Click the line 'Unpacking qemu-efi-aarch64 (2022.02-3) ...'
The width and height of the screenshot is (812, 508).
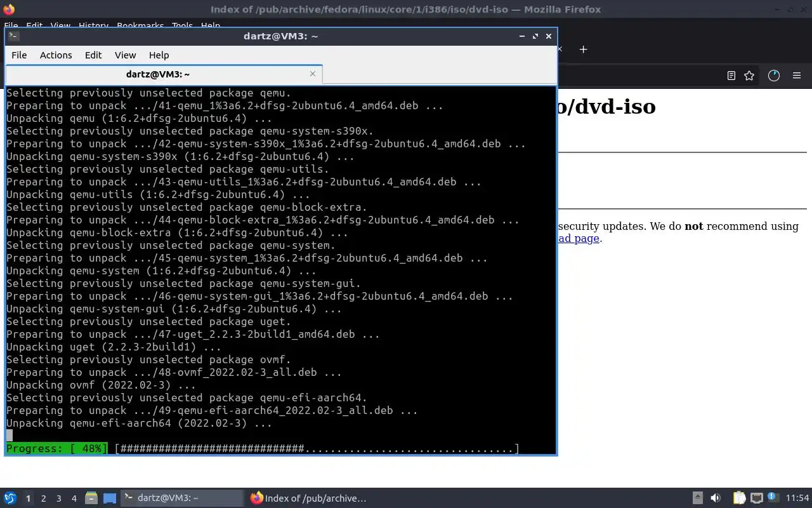click(139, 424)
